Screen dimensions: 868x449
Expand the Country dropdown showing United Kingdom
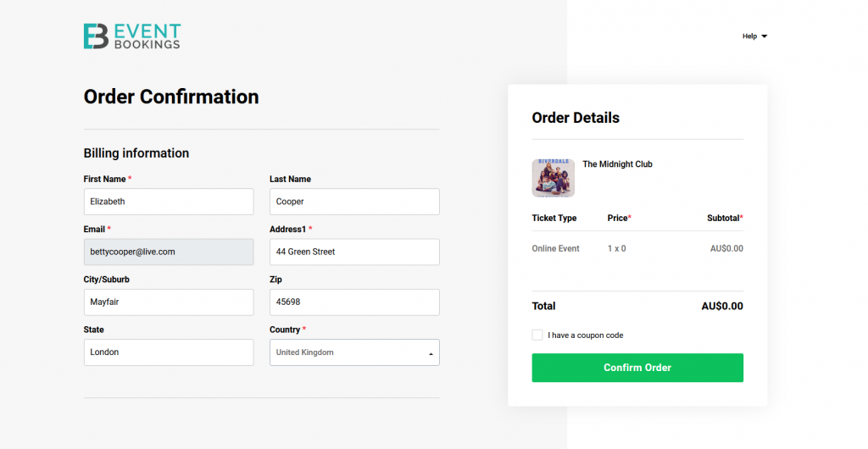pyautogui.click(x=354, y=352)
